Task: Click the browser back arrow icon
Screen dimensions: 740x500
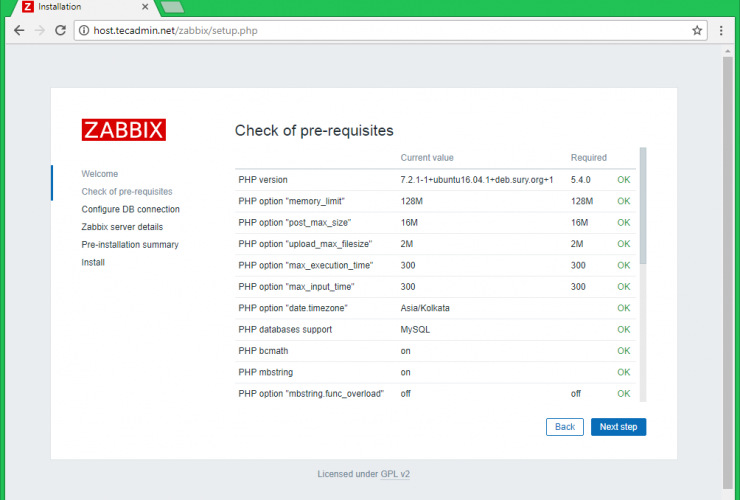Action: [18, 30]
